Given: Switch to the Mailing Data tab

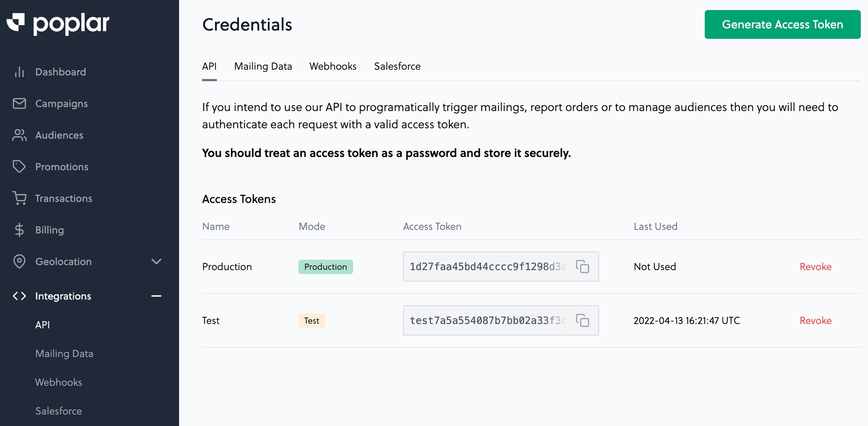Looking at the screenshot, I should click(x=263, y=66).
